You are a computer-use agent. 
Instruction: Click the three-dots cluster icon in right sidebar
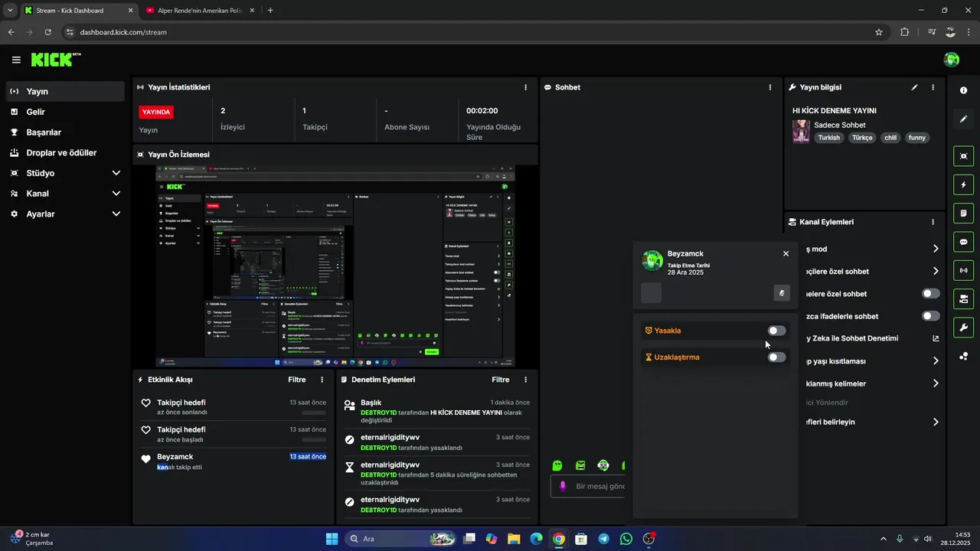963,356
